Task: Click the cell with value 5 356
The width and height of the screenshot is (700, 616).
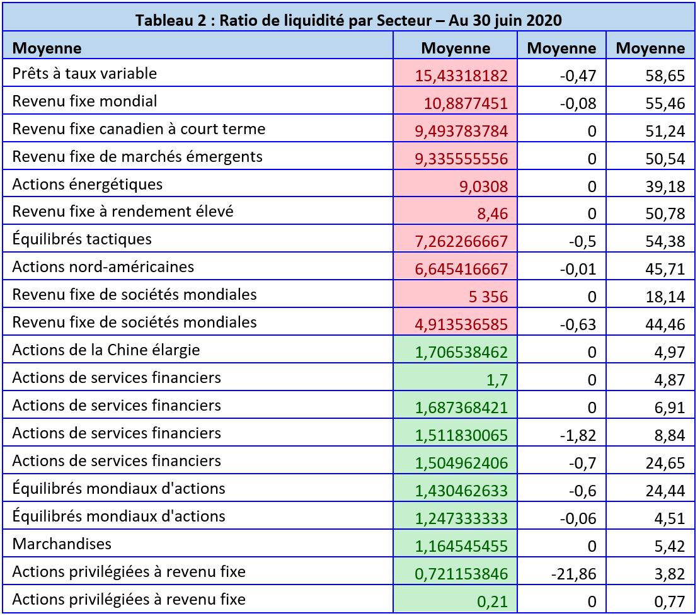Action: tap(489, 297)
